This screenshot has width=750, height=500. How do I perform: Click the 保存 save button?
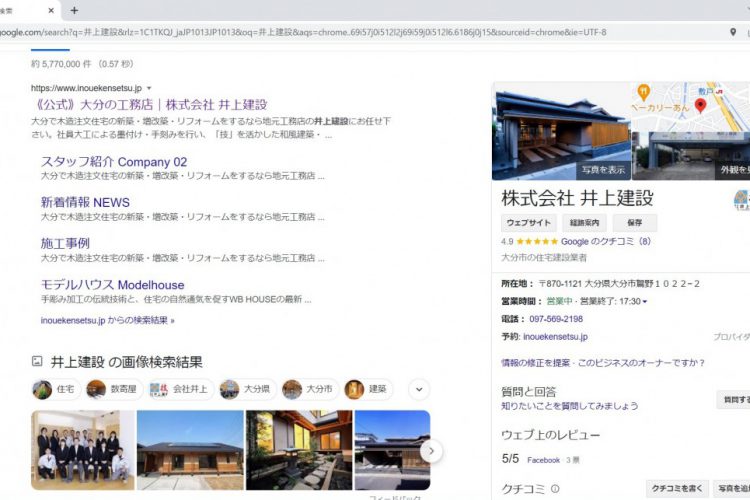click(x=635, y=222)
